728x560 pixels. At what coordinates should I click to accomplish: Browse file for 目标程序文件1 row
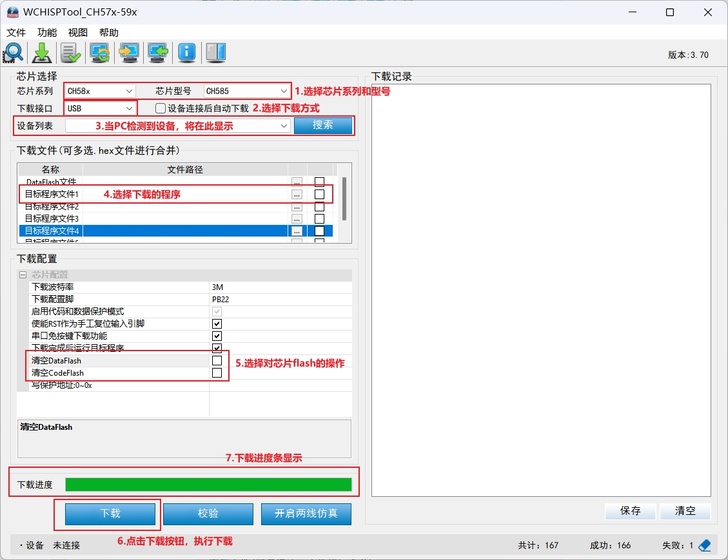point(297,194)
